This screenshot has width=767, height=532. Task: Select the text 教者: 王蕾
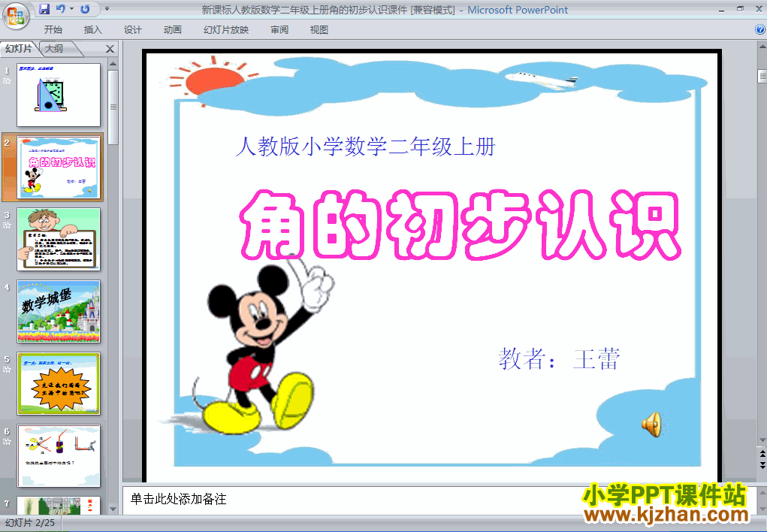559,358
